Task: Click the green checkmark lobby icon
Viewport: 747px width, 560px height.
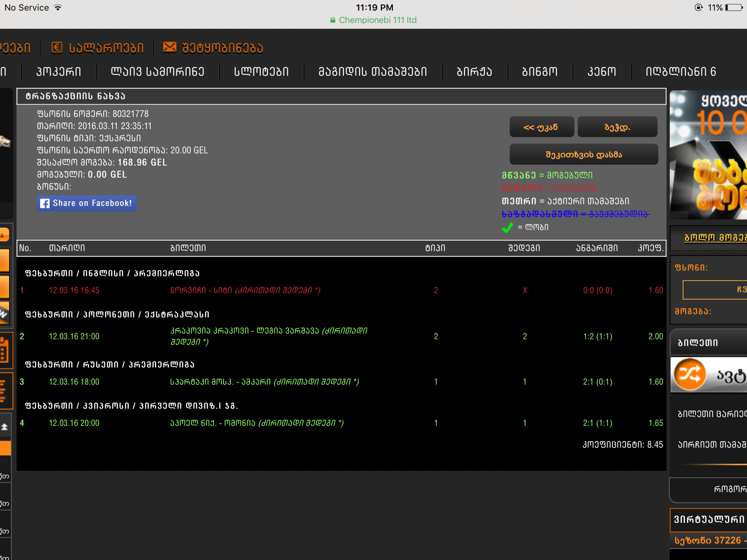Action: tap(507, 227)
